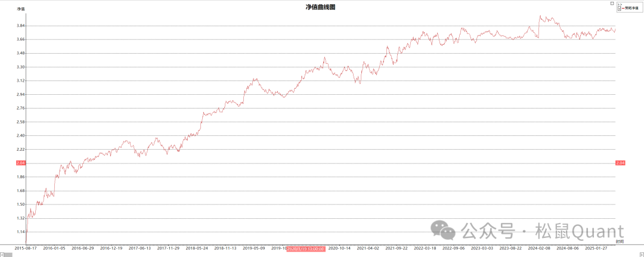The height and width of the screenshot is (257, 644).
Task: Click the 1.14 value on the y-axis
Action: coord(20,232)
